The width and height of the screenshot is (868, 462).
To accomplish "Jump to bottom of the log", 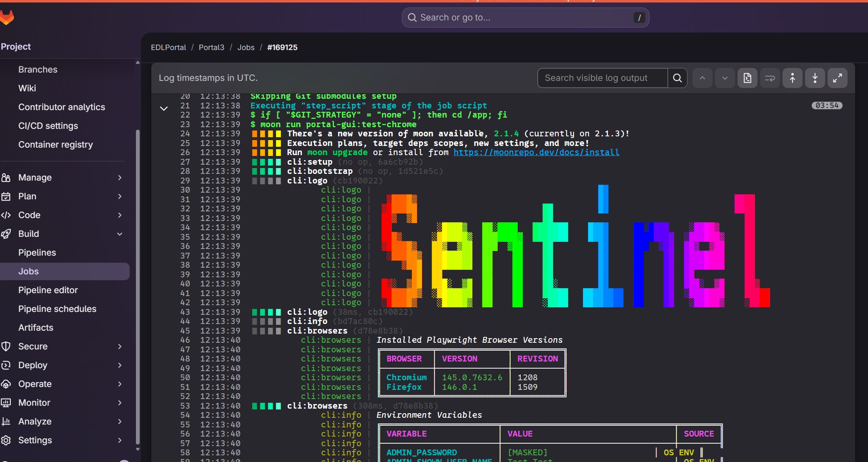I will click(815, 78).
